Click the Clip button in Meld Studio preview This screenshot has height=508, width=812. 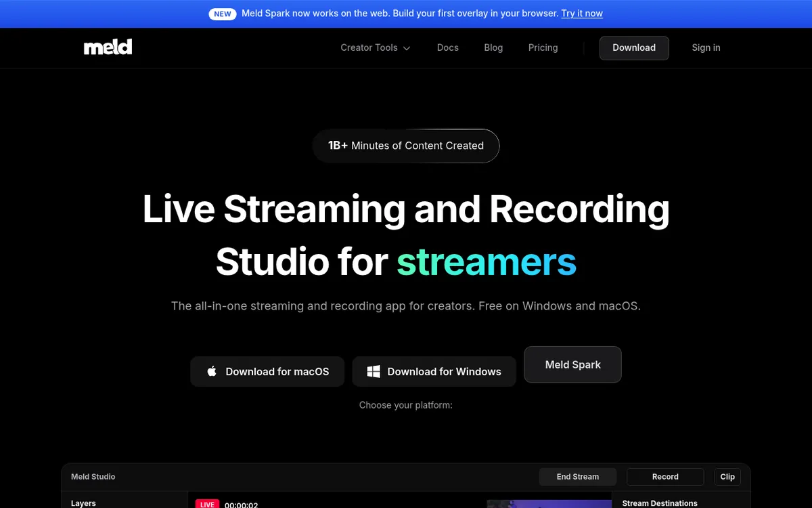pos(727,477)
